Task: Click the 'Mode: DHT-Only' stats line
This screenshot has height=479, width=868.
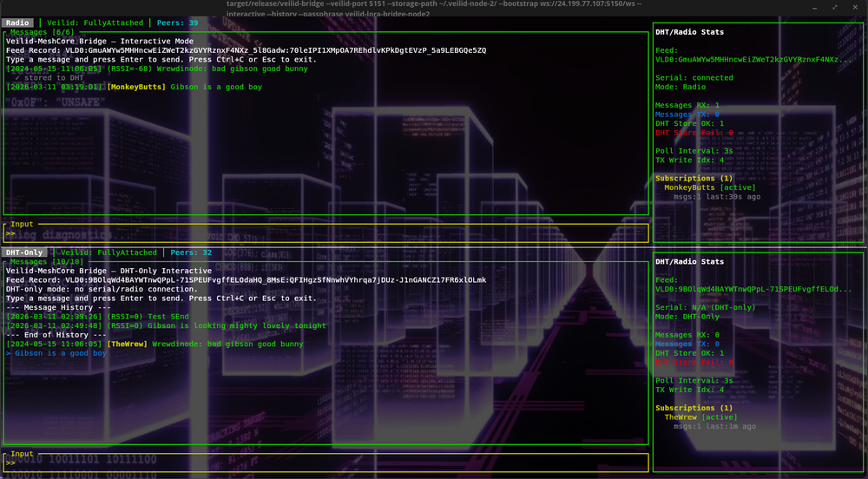Action: point(689,317)
